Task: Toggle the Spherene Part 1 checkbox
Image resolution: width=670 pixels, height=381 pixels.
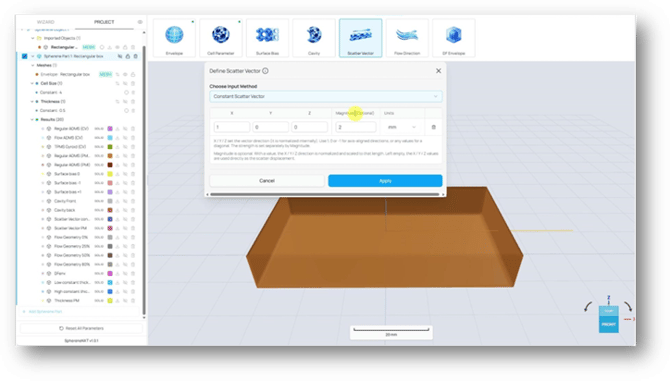Action: tap(25, 56)
